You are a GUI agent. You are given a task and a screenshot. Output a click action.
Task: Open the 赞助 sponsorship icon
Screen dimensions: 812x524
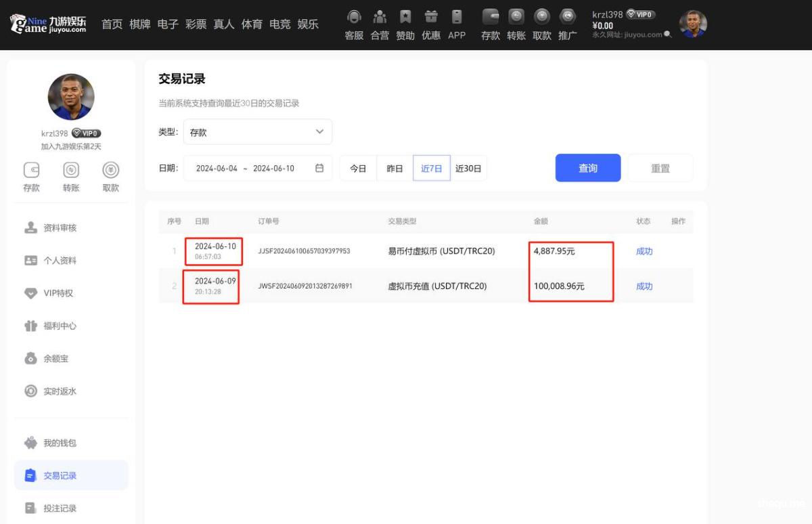pos(405,17)
